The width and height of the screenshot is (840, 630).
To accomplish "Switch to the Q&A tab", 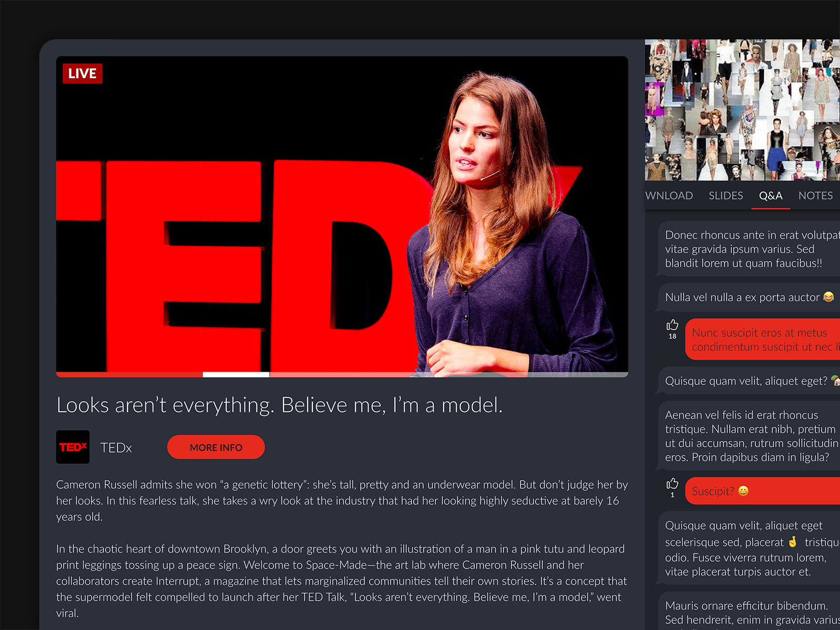I will pyautogui.click(x=771, y=196).
